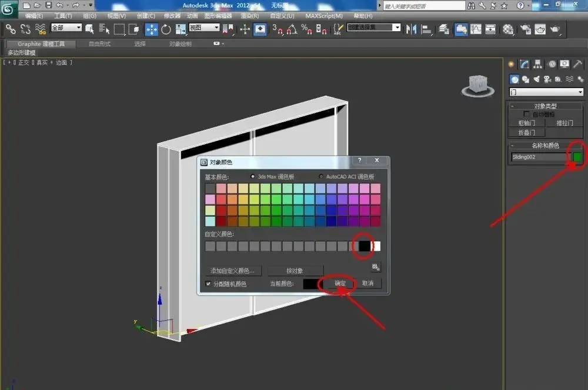588x390 pixels.
Task: Pick the black custom color swatch
Action: click(x=365, y=246)
